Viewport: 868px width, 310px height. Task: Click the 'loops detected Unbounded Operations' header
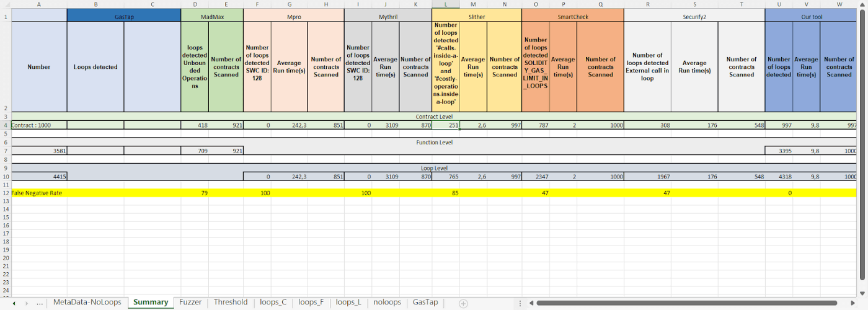pyautogui.click(x=195, y=67)
